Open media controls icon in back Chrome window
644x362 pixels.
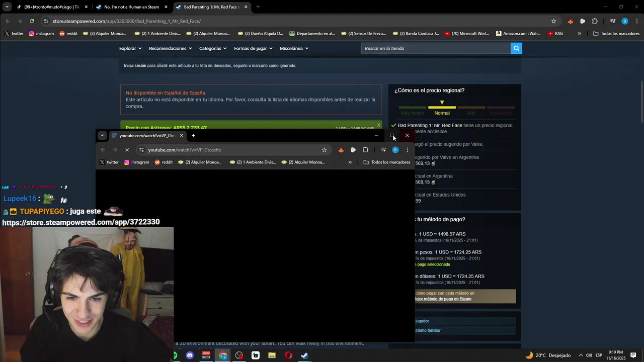click(612, 21)
